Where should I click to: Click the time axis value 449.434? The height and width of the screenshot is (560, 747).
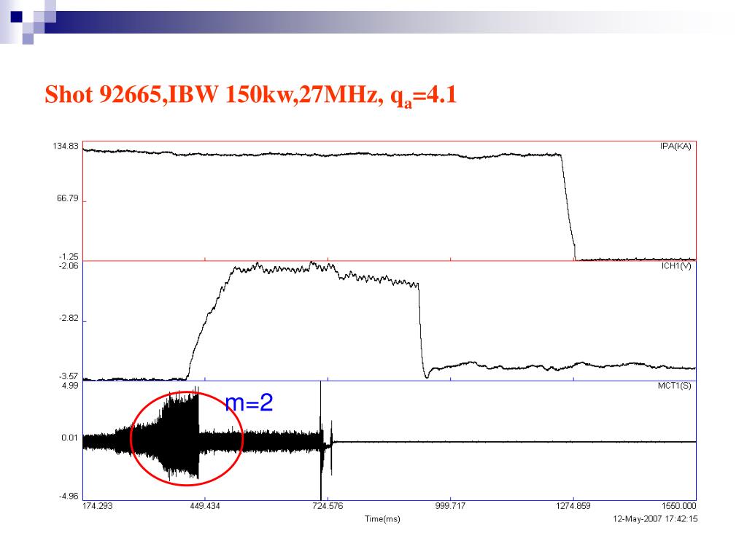[205, 506]
